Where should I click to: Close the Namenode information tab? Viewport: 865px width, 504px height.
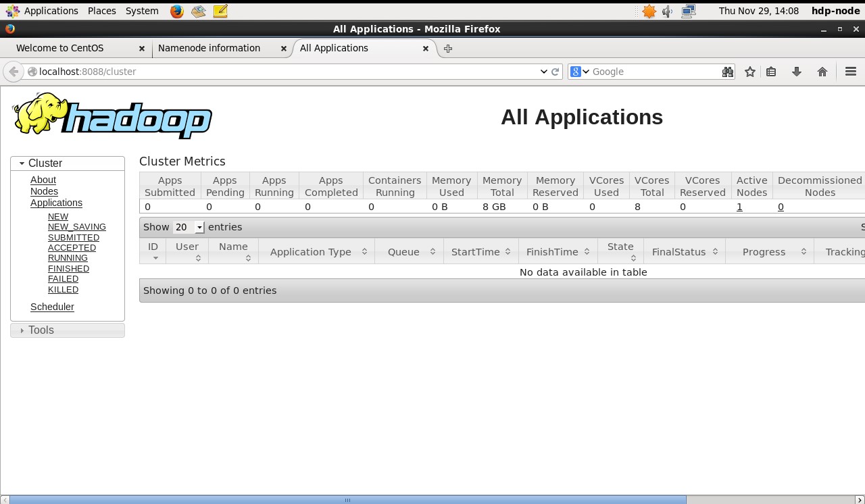284,49
